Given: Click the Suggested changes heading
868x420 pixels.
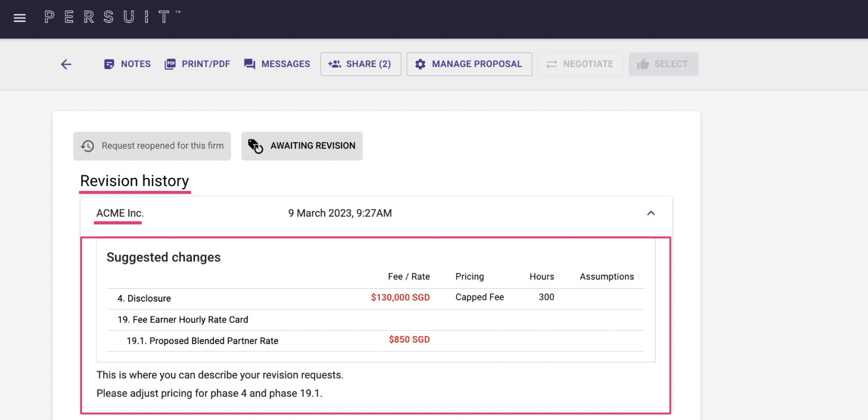Looking at the screenshot, I should point(164,257).
